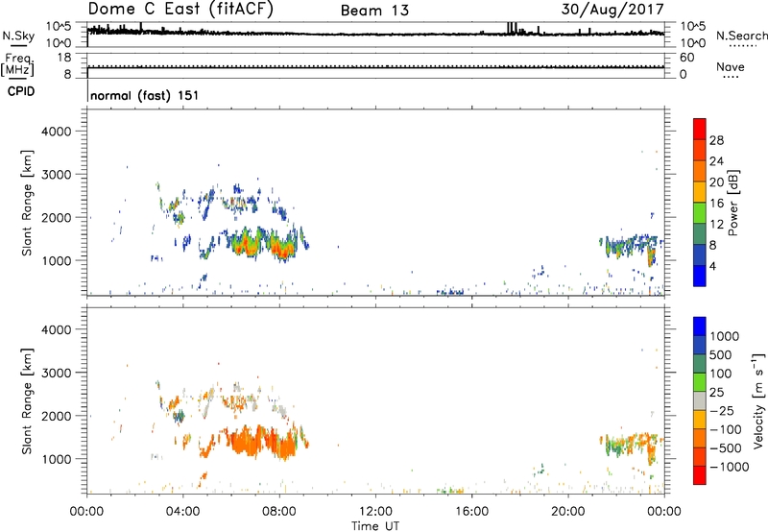
Task: Click the '18' frequency axis tick
Action: pyautogui.click(x=64, y=58)
